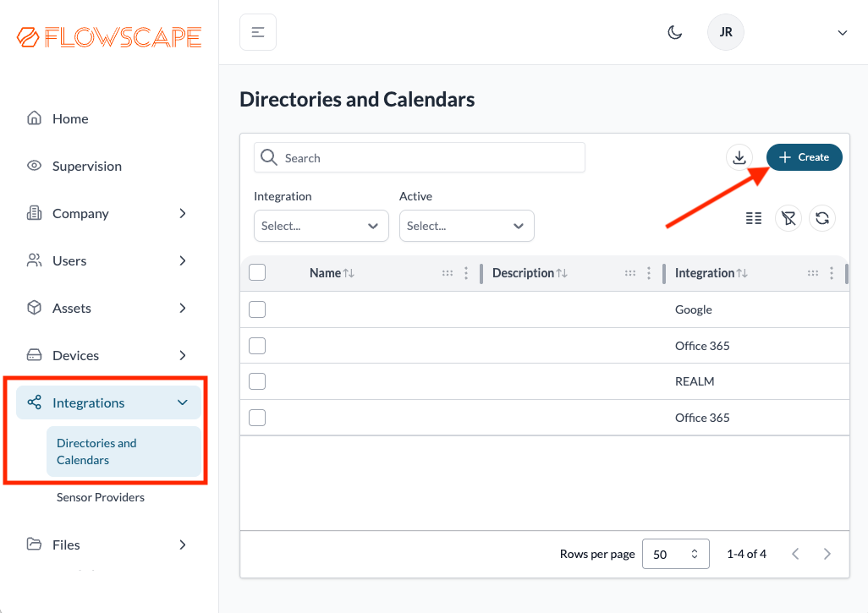868x613 pixels.
Task: Open Name column three-dot options
Action: [466, 273]
